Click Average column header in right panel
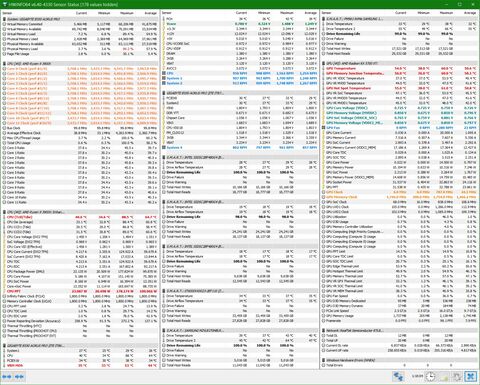This screenshot has width=480, height=385. (470, 13)
